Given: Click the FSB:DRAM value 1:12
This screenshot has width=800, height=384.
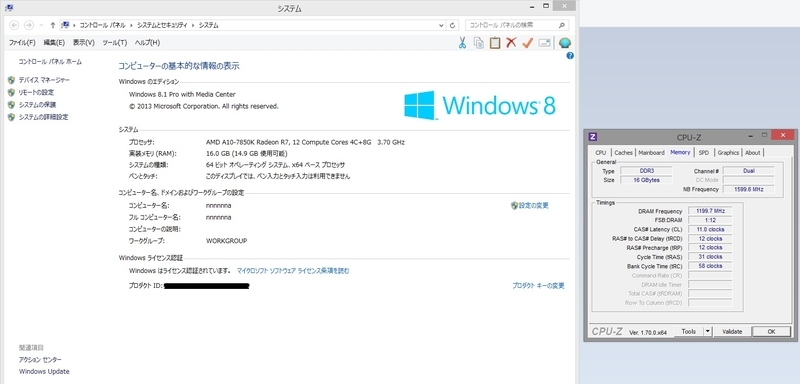Looking at the screenshot, I should (x=710, y=220).
